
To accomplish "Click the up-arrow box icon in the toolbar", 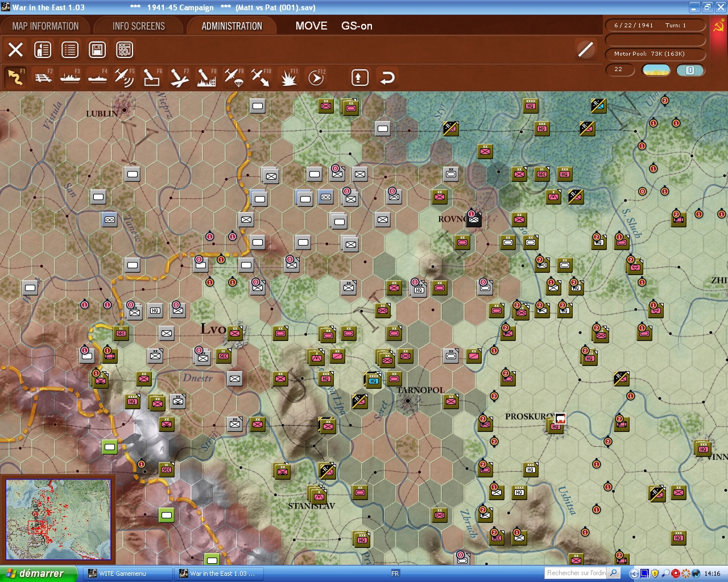I will (359, 77).
